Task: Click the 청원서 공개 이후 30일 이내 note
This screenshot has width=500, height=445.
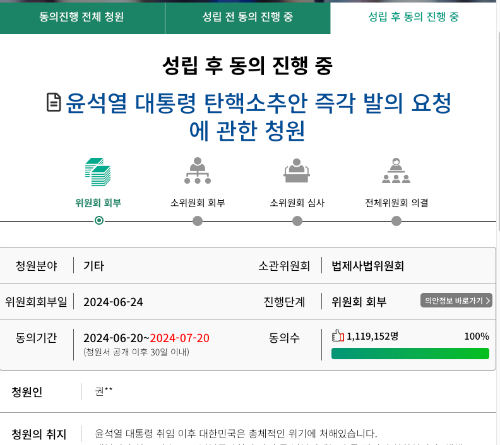Action: point(136,352)
